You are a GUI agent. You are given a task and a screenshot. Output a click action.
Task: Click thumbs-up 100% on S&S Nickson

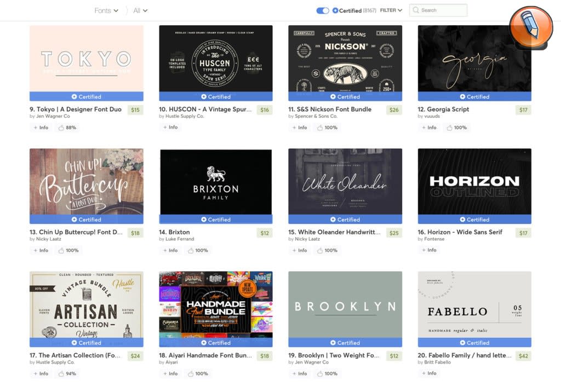328,128
